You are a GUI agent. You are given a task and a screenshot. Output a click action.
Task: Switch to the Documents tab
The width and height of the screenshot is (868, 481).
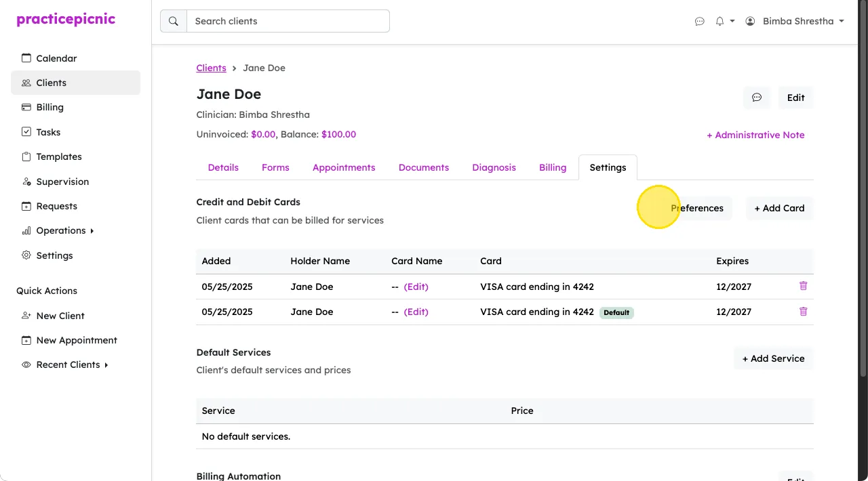point(424,167)
